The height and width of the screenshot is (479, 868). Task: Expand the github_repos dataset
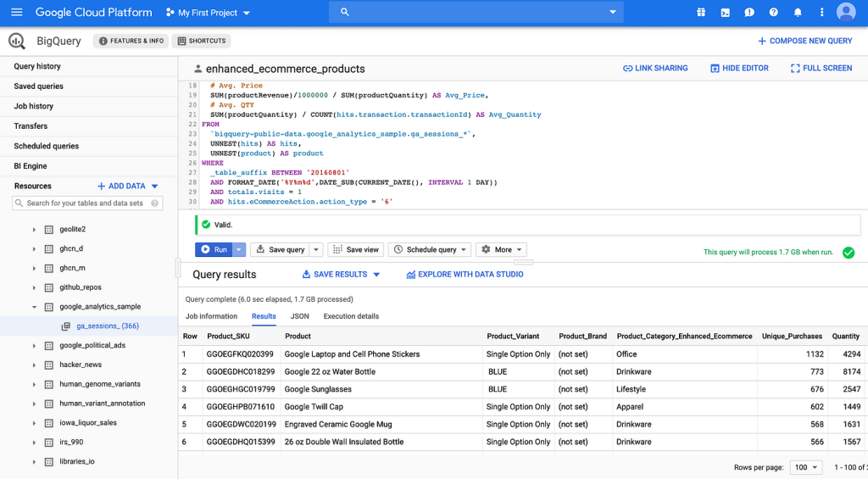pyautogui.click(x=34, y=287)
